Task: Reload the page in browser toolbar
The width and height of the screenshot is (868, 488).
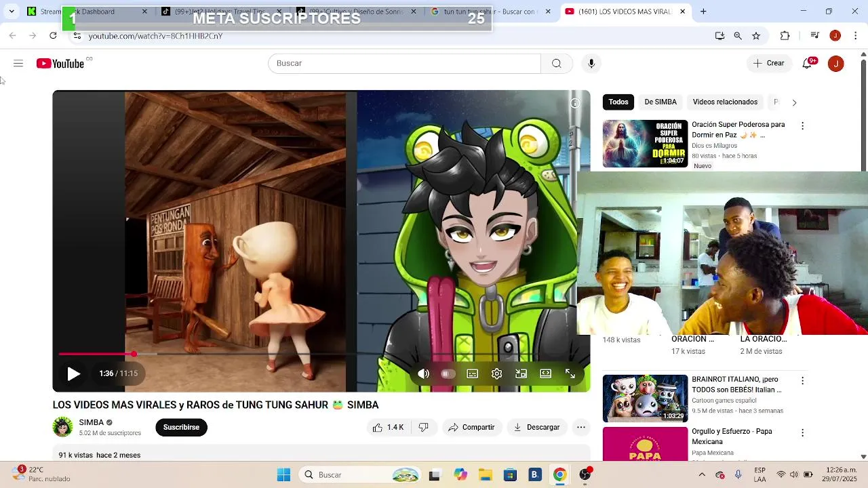Action: [53, 35]
